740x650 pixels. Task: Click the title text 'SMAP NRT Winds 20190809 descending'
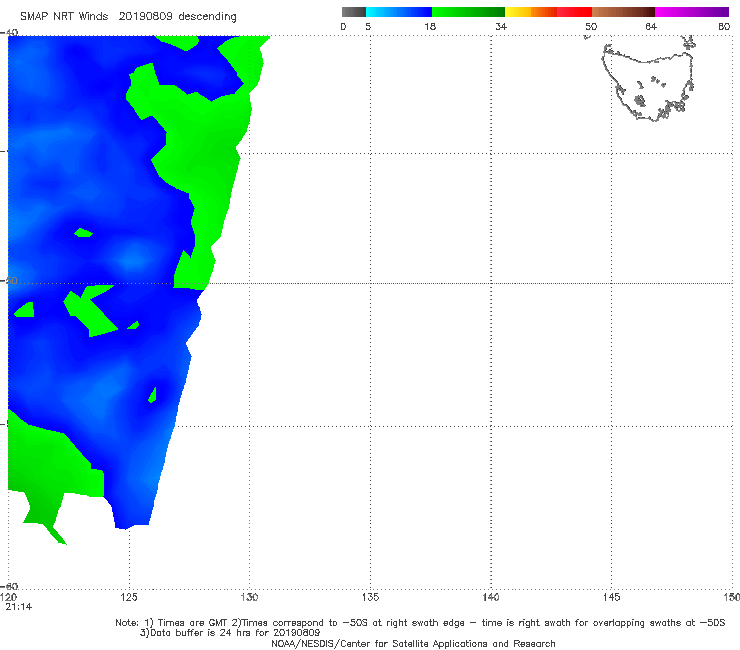click(x=128, y=17)
